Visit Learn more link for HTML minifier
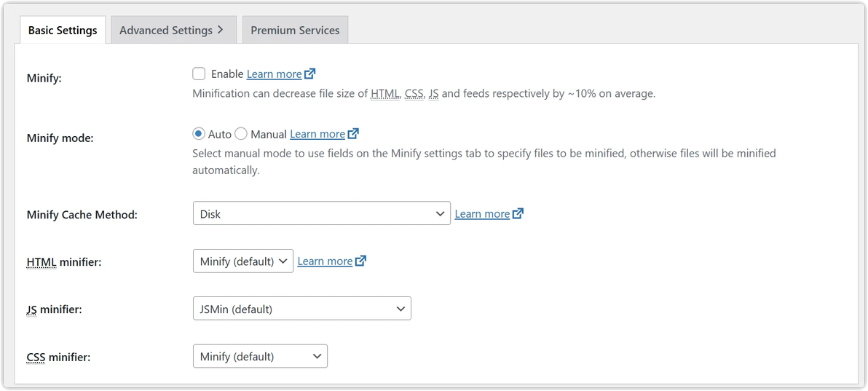 (325, 261)
